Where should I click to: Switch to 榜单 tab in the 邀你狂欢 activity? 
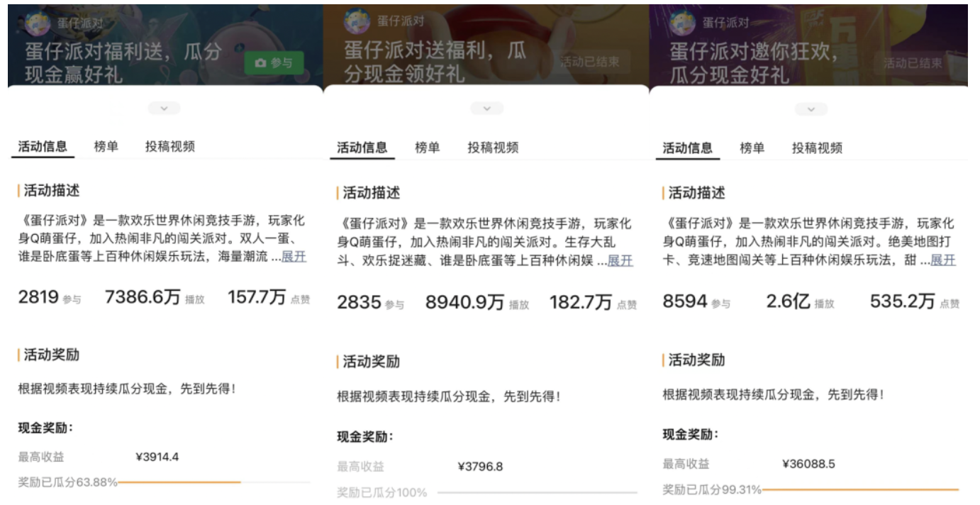[x=752, y=148]
